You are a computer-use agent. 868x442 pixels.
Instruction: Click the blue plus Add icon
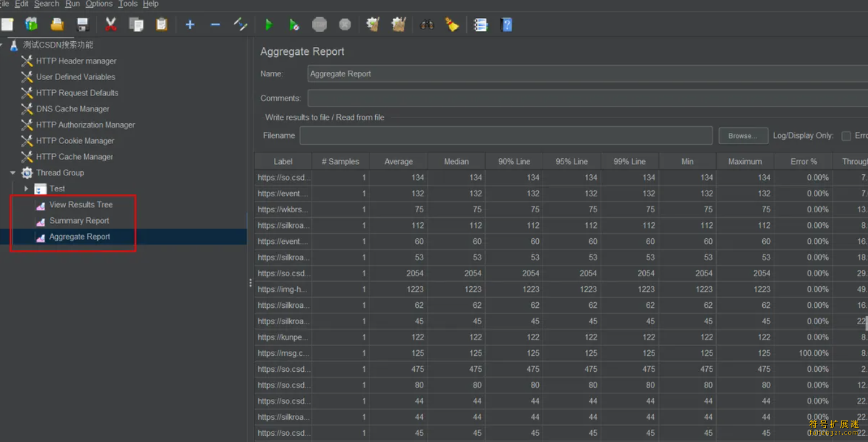click(x=190, y=25)
